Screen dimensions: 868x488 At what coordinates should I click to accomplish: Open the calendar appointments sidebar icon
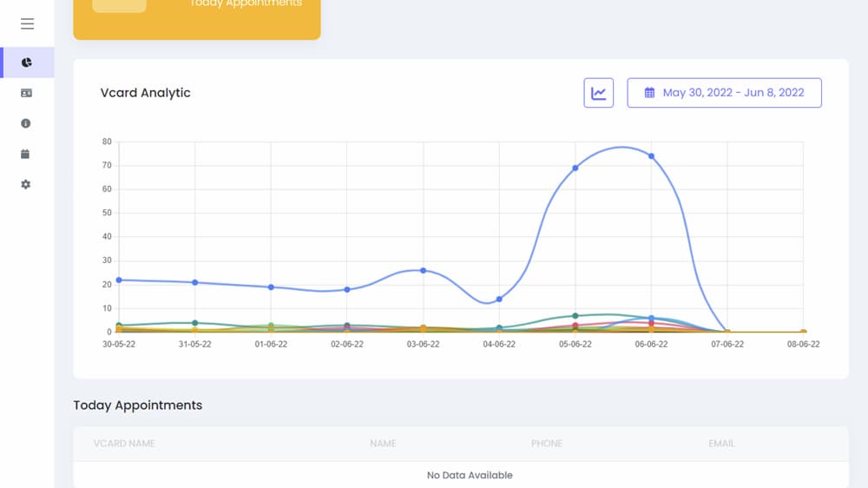coord(25,154)
